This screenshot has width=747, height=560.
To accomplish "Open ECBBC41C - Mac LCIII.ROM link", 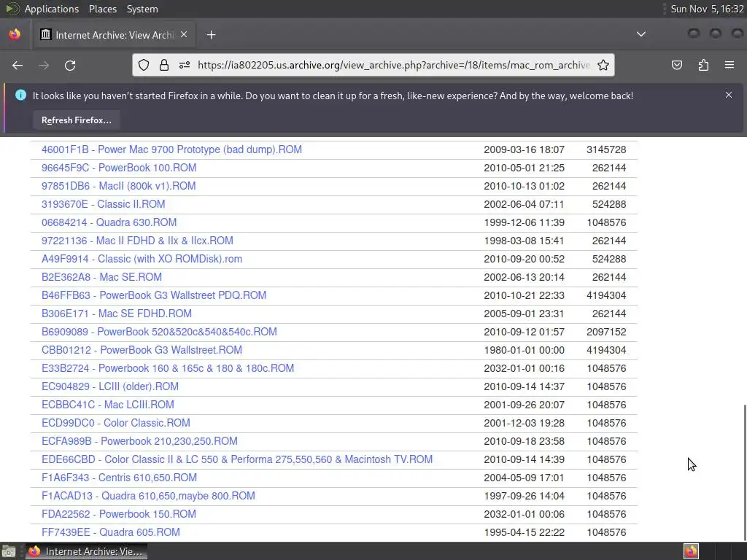I will pyautogui.click(x=108, y=405).
